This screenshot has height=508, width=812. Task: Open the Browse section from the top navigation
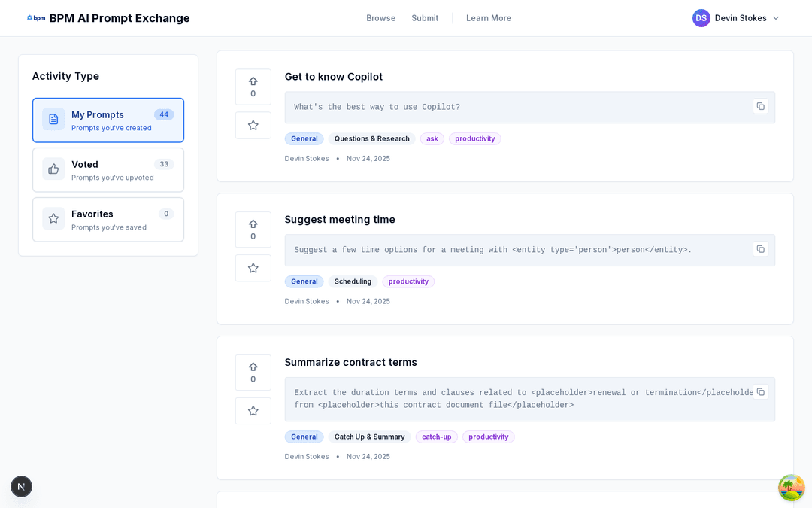380,17
